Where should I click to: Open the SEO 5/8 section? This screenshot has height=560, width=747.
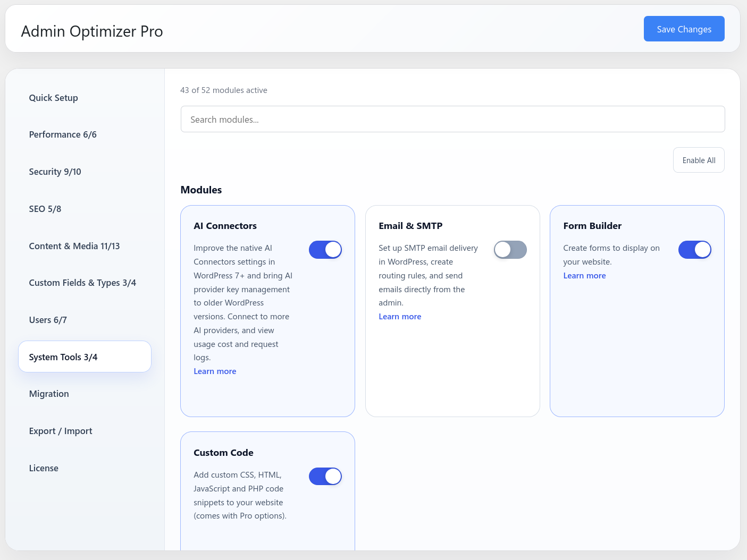pos(85,209)
